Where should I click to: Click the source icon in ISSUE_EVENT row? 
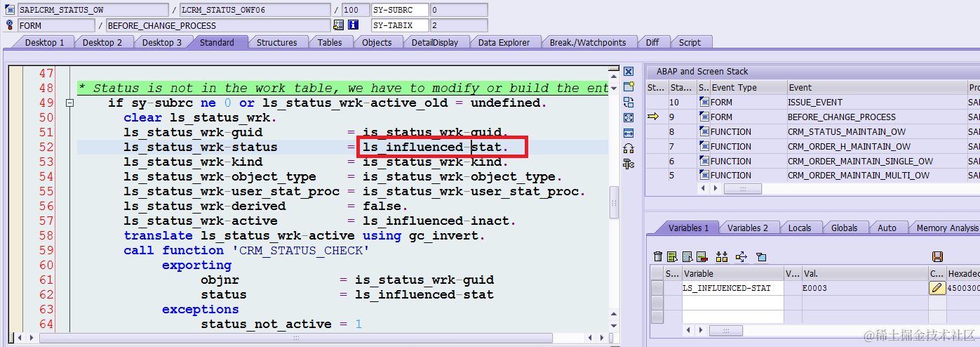[x=704, y=103]
